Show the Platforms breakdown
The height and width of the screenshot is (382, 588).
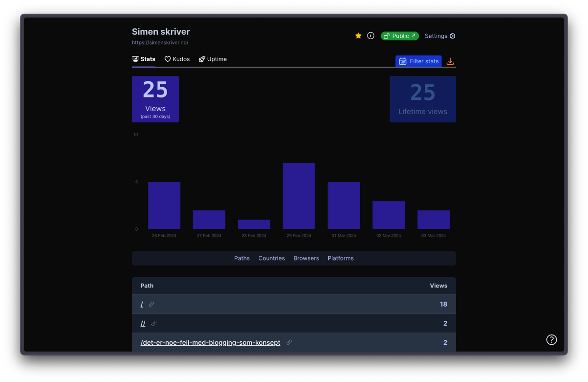(x=341, y=258)
